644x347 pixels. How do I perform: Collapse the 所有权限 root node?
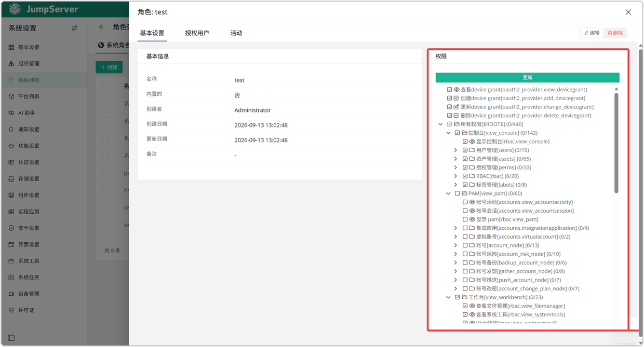441,124
